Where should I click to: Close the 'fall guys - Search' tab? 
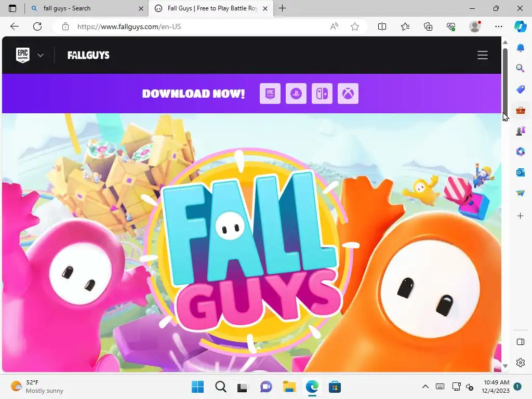141,8
